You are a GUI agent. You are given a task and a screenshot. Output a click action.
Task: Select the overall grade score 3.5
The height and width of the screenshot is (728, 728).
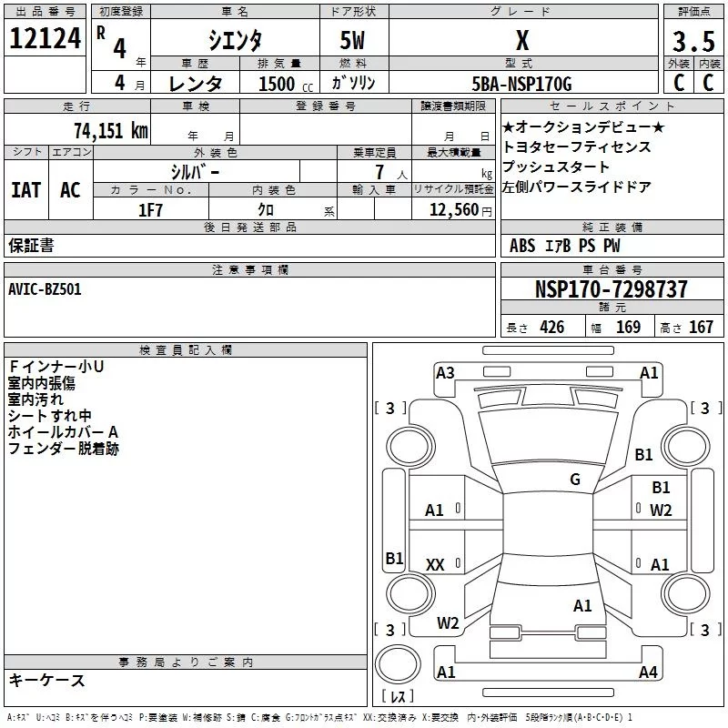pyautogui.click(x=693, y=43)
